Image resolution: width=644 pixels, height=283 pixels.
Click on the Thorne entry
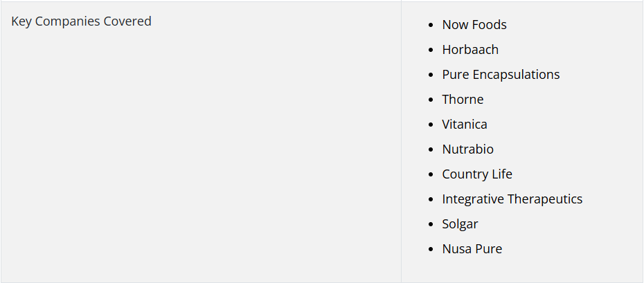point(463,100)
